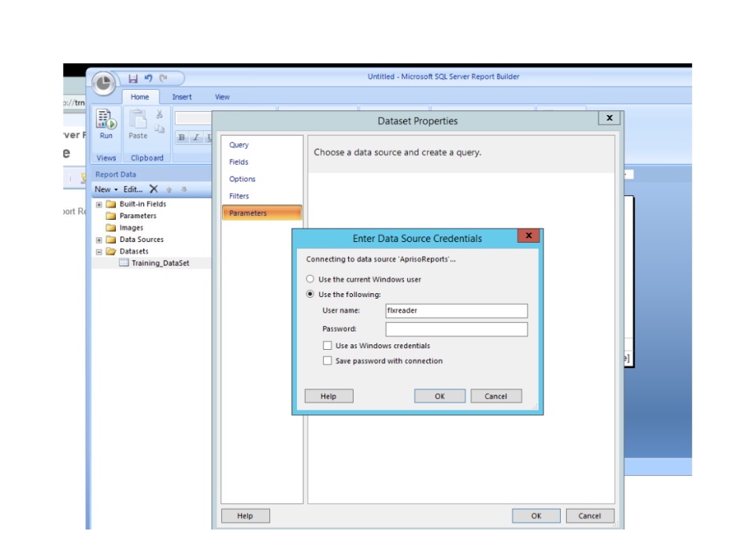Open the New dropdown in Report Data
This screenshot has width=756, height=535.
(106, 189)
